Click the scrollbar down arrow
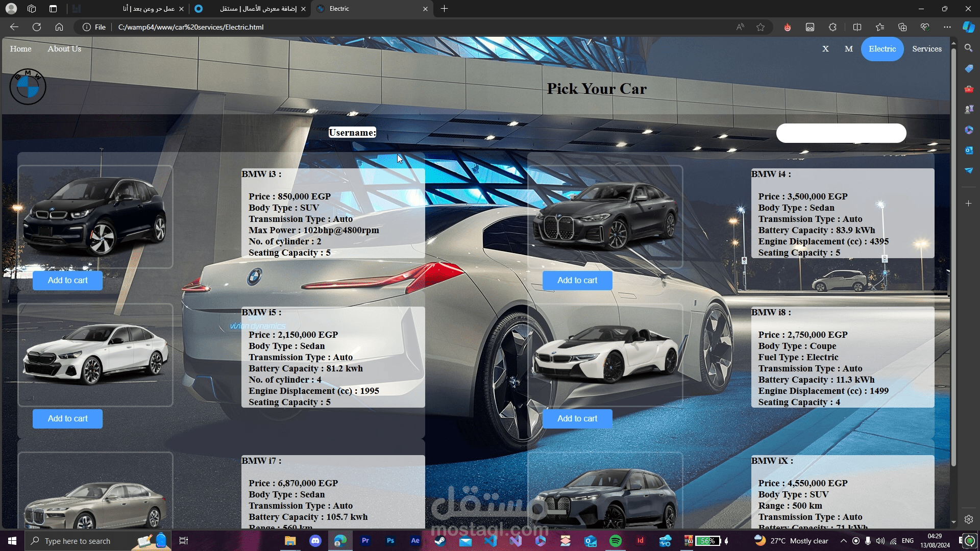This screenshot has width=980, height=551. point(953,522)
